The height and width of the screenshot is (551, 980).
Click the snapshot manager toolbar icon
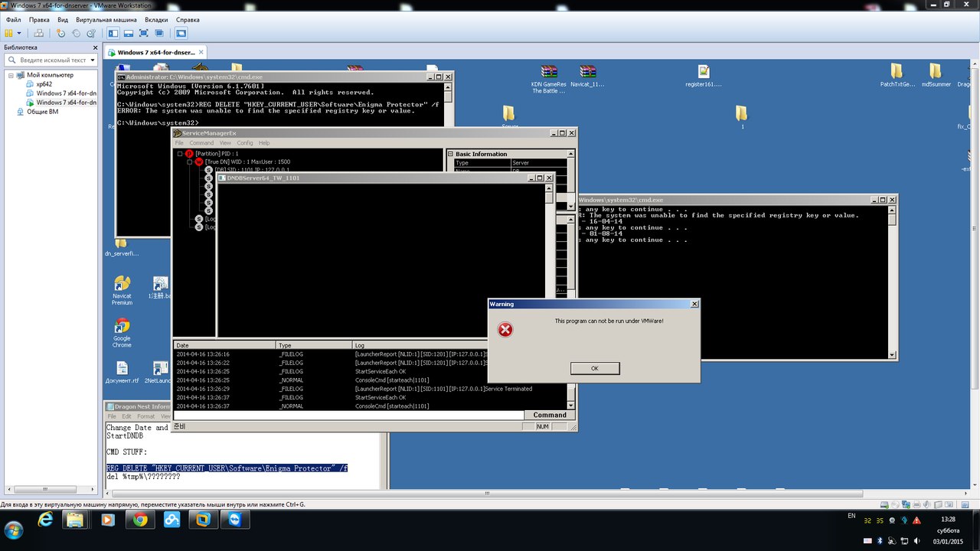pos(92,34)
